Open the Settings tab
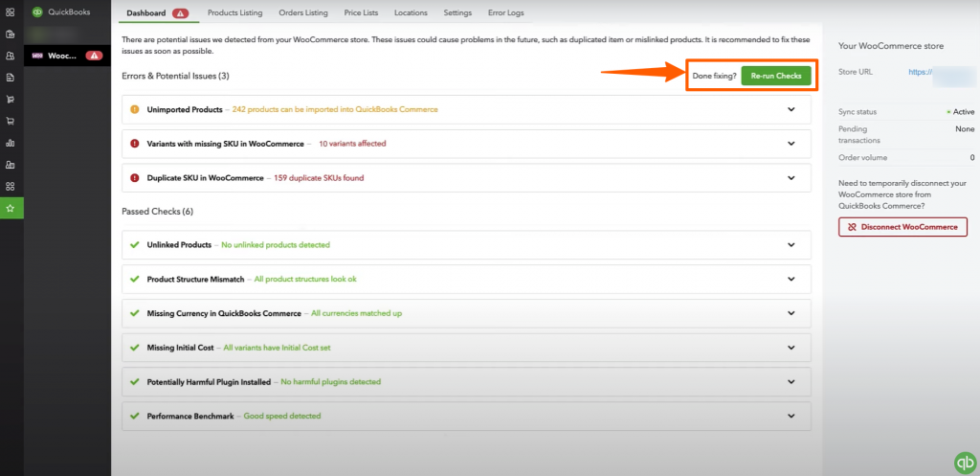The height and width of the screenshot is (476, 980). (458, 12)
